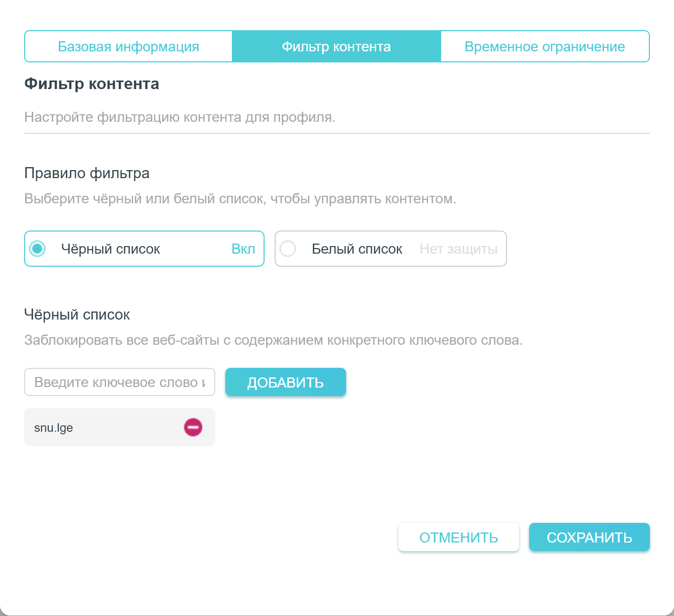Select the Белый список radio button
Viewport: 674px width, 616px height.
[288, 249]
